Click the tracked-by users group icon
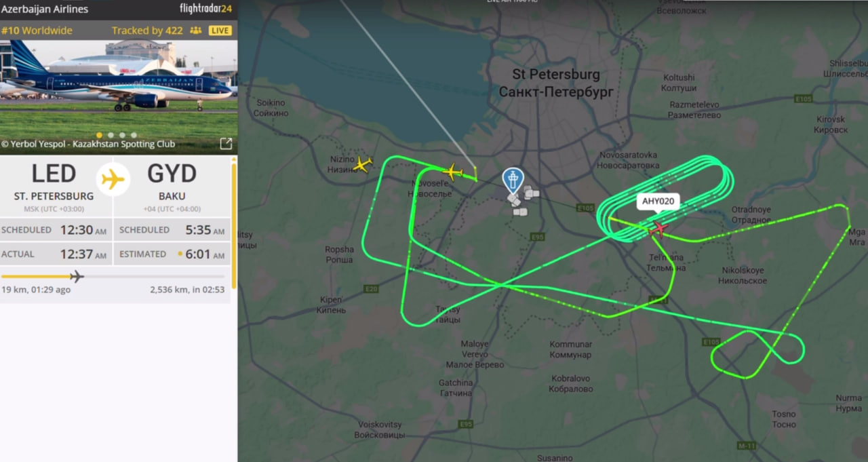 point(196,31)
